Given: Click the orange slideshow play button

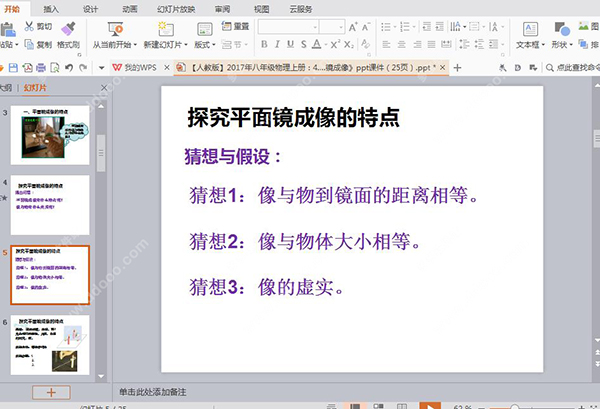Looking at the screenshot, I should point(430,406).
